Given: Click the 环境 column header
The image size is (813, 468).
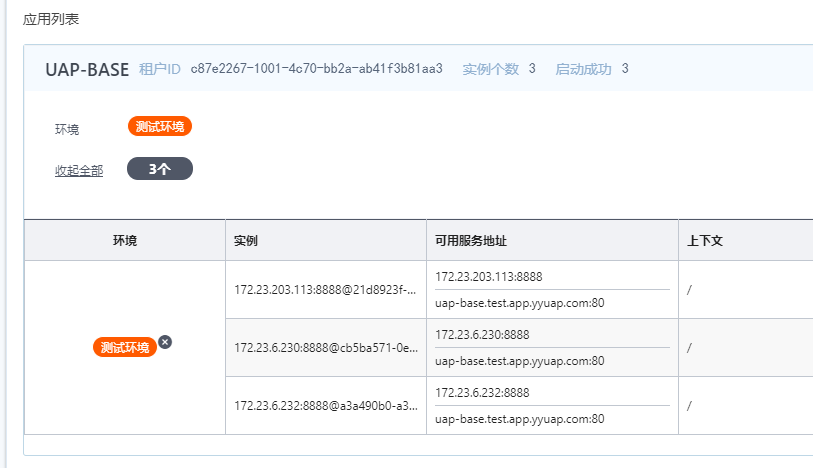Looking at the screenshot, I should 125,240.
